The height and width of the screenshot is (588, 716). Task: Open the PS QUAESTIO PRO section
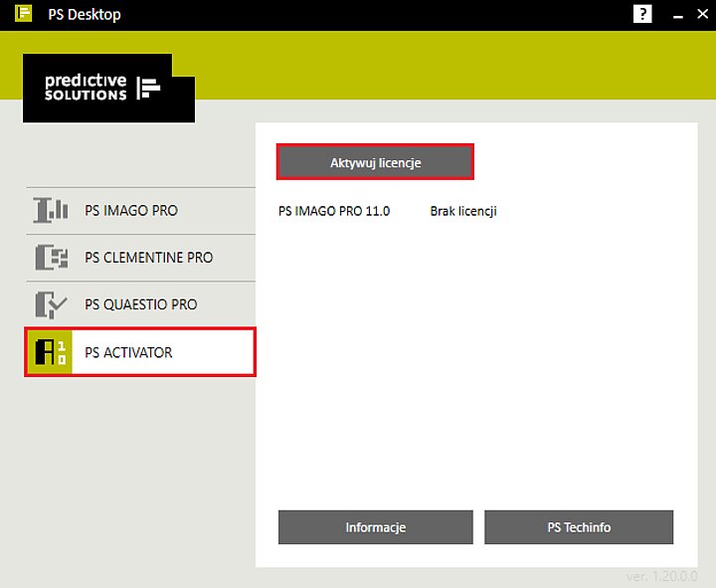[140, 304]
